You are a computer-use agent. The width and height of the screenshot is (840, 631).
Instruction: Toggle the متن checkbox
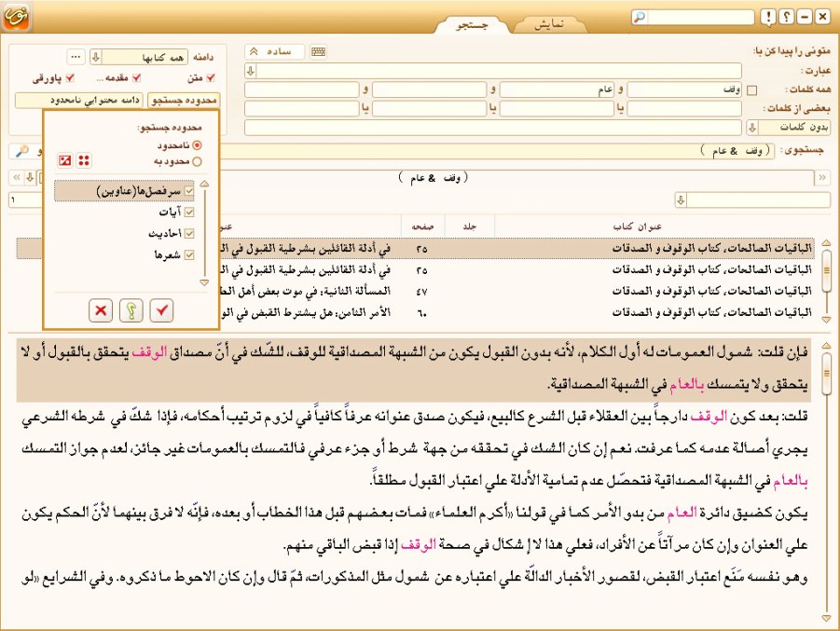(211, 78)
